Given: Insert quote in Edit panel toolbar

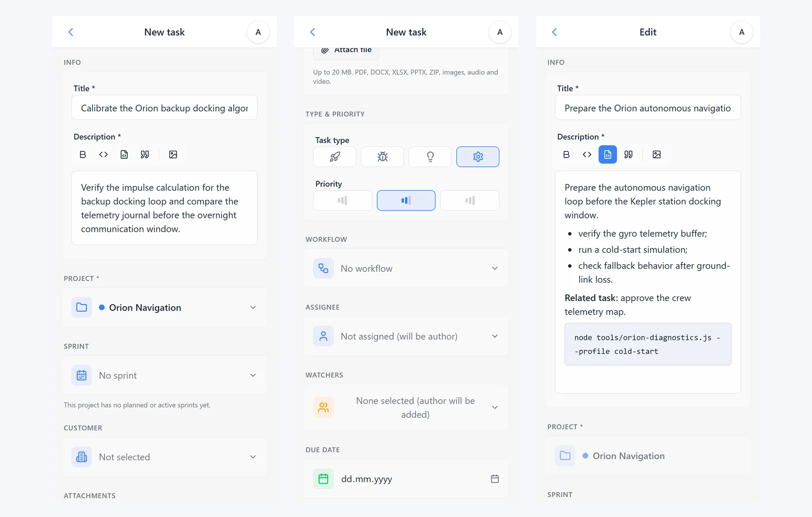Looking at the screenshot, I should click(628, 155).
